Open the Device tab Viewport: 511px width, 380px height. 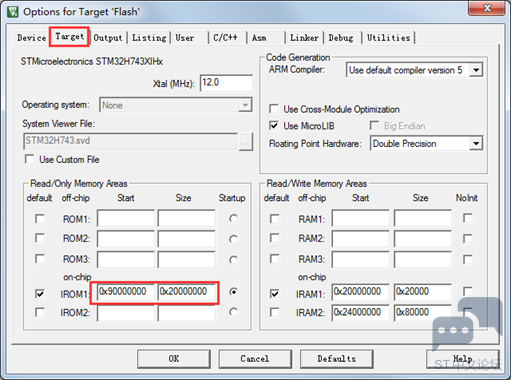pyautogui.click(x=32, y=38)
